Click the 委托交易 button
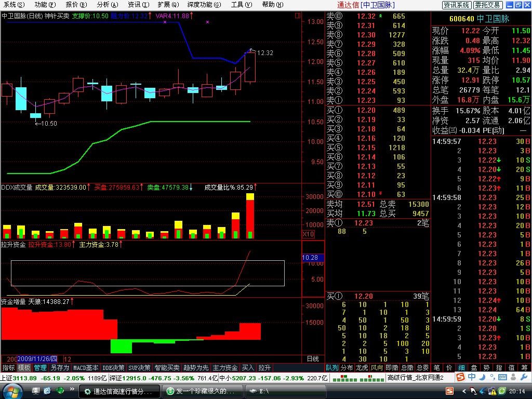Screen dimensions: 532x399 point(487,5)
